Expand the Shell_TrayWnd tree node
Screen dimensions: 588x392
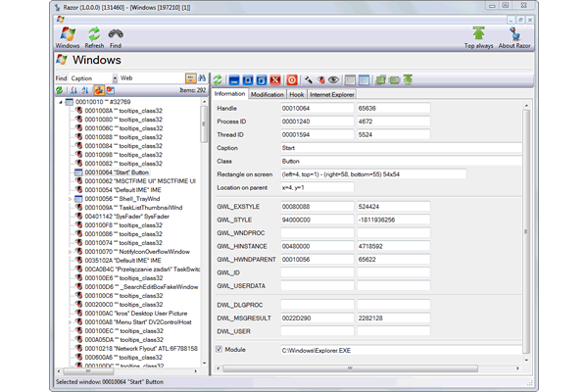(70, 199)
